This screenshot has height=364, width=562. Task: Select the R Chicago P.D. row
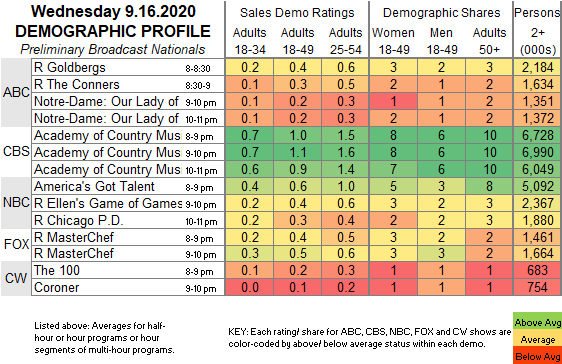128,220
